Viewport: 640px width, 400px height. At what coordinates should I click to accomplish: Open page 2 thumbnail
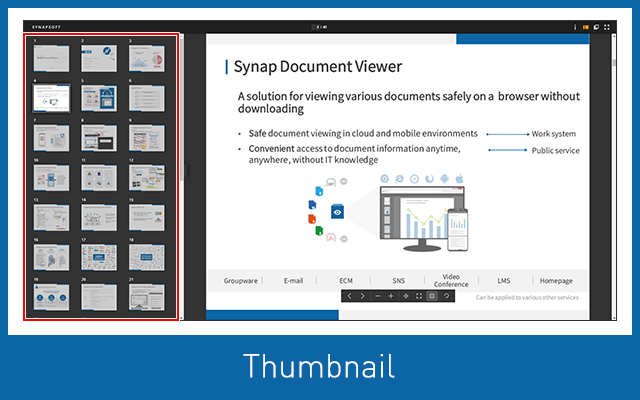pyautogui.click(x=99, y=58)
